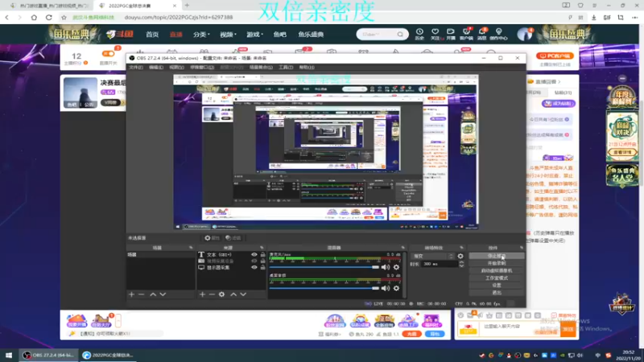644x362 pixels.
Task: Toggle the live broadcast switch on Douyu page
Action: 109,54
